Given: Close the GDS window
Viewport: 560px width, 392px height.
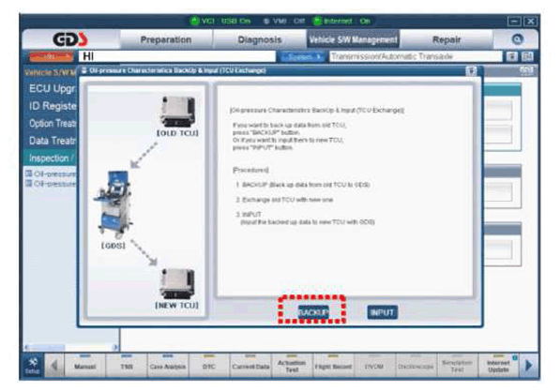Looking at the screenshot, I should coord(531,22).
